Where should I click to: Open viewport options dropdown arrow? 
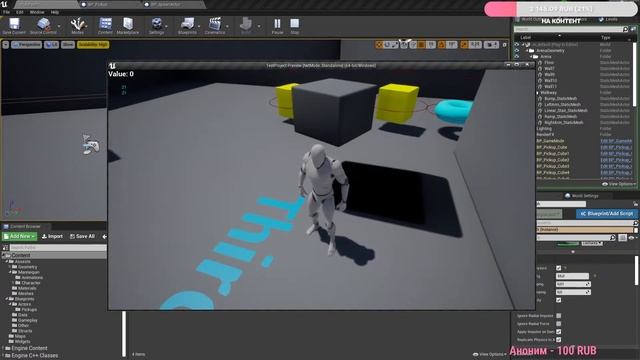click(6, 44)
